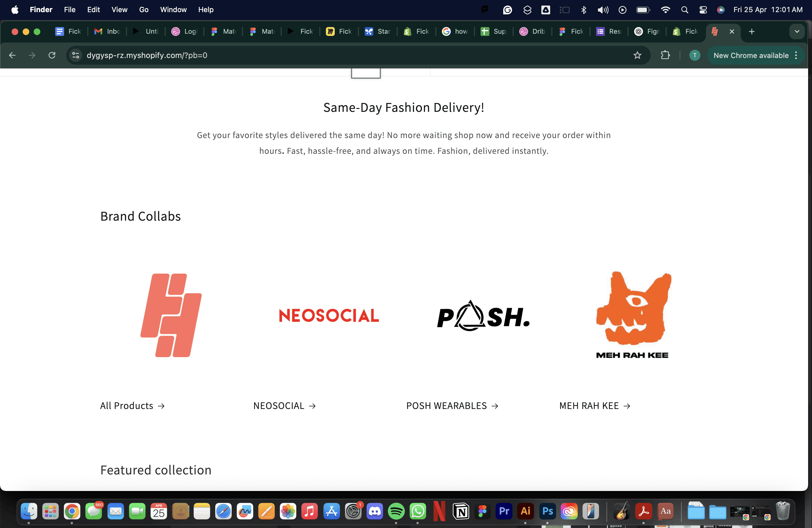Screen dimensions: 812x528
Task: Open Chrome three-dot menu
Action: click(796, 55)
